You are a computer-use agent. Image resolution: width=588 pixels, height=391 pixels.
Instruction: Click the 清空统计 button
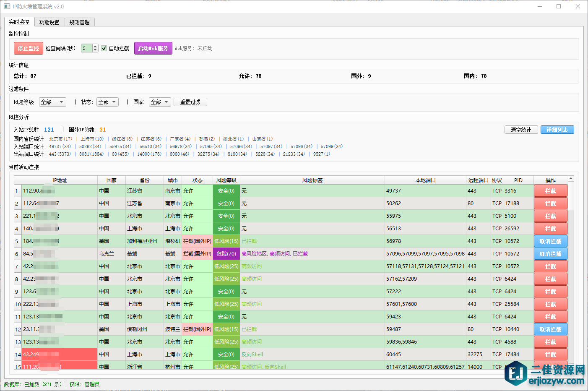[x=521, y=130]
